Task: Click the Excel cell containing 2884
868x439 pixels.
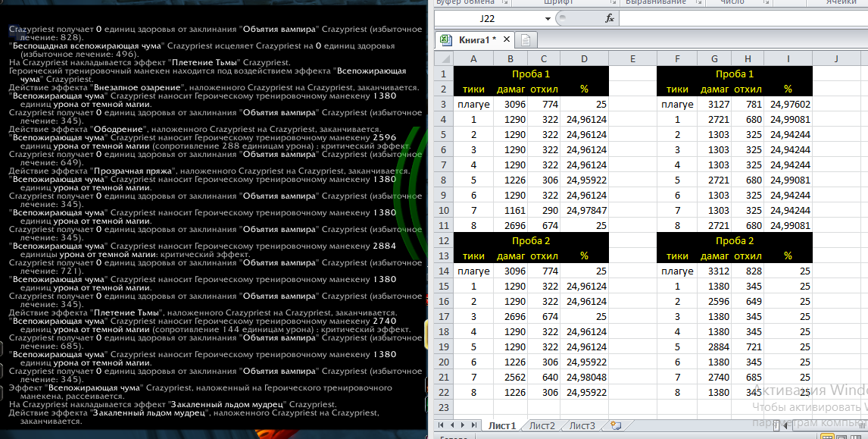Action: click(x=715, y=347)
